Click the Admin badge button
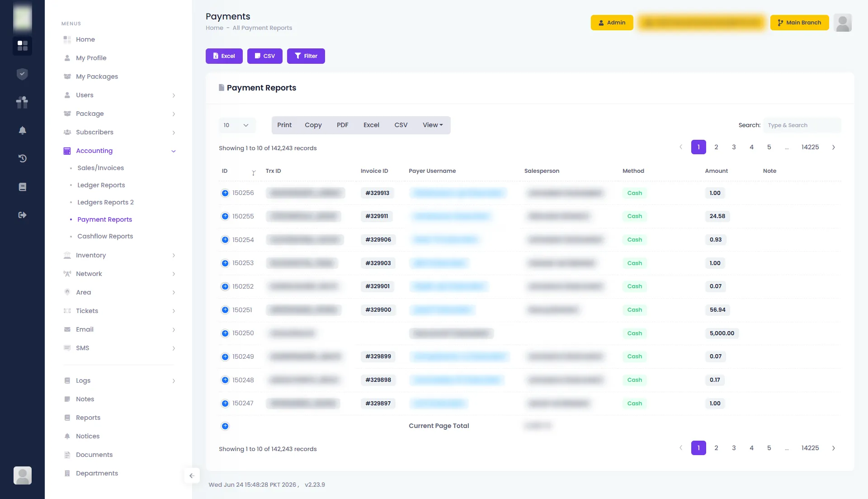Image resolution: width=868 pixels, height=499 pixels. tap(612, 23)
